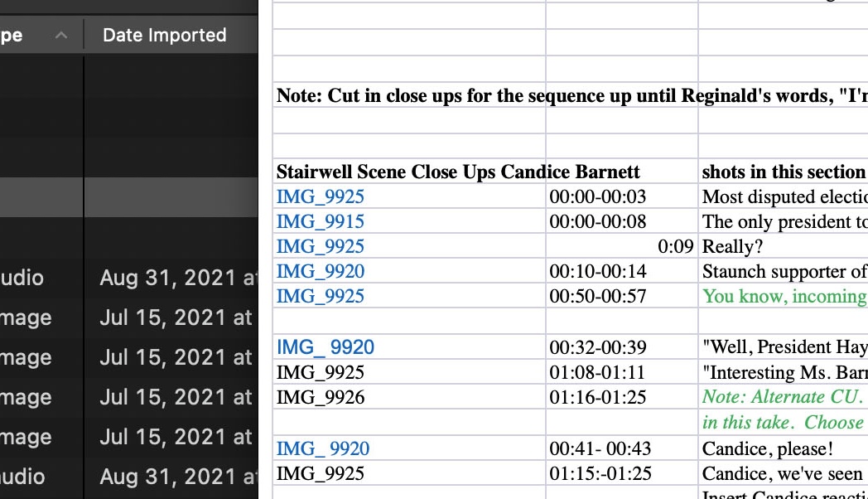Open IMG_ 9920 link beside 00:41- 00:43
This screenshot has width=868, height=499.
322,449
